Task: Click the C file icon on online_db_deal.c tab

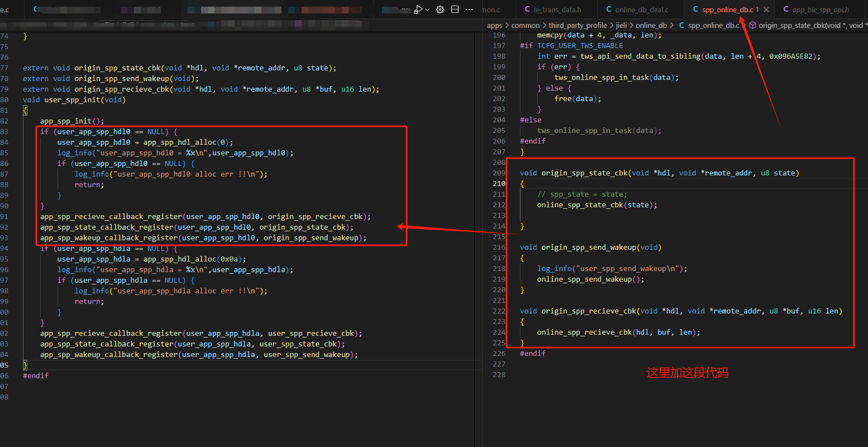Action: [609, 9]
